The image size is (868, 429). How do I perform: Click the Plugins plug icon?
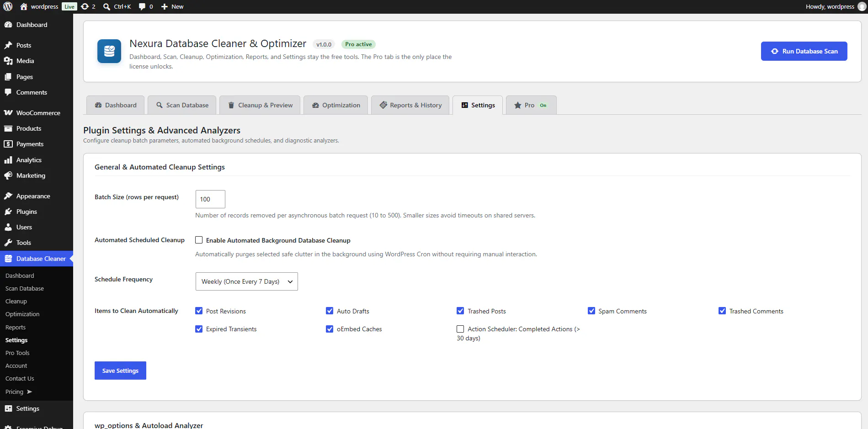8,212
